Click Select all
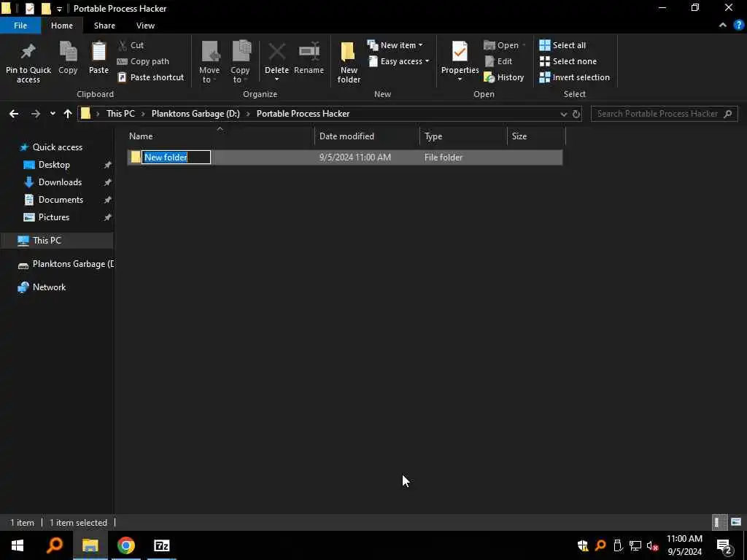The height and width of the screenshot is (560, 747). pyautogui.click(x=562, y=45)
